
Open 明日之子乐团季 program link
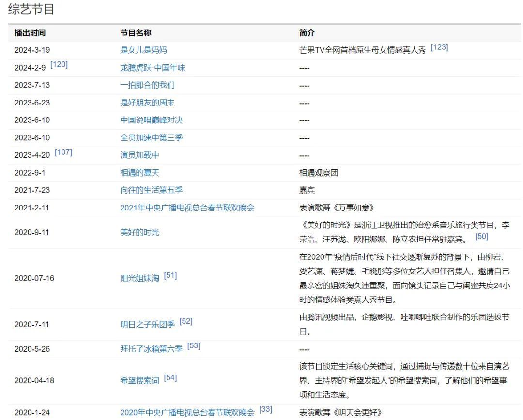(147, 324)
